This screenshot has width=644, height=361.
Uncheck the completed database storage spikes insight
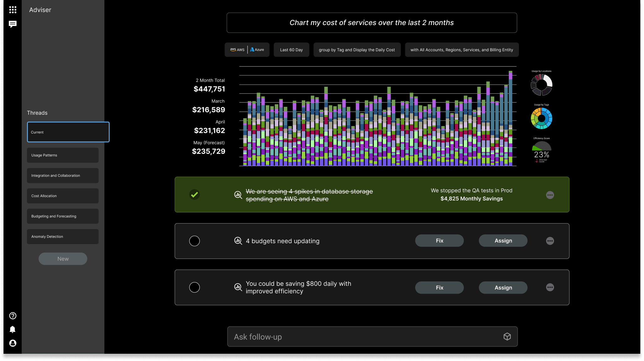[194, 195]
